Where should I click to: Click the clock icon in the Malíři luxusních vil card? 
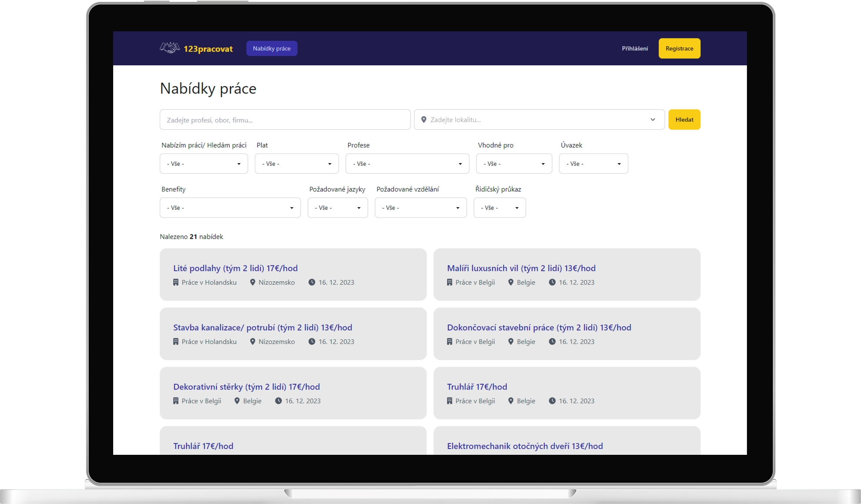pos(552,282)
